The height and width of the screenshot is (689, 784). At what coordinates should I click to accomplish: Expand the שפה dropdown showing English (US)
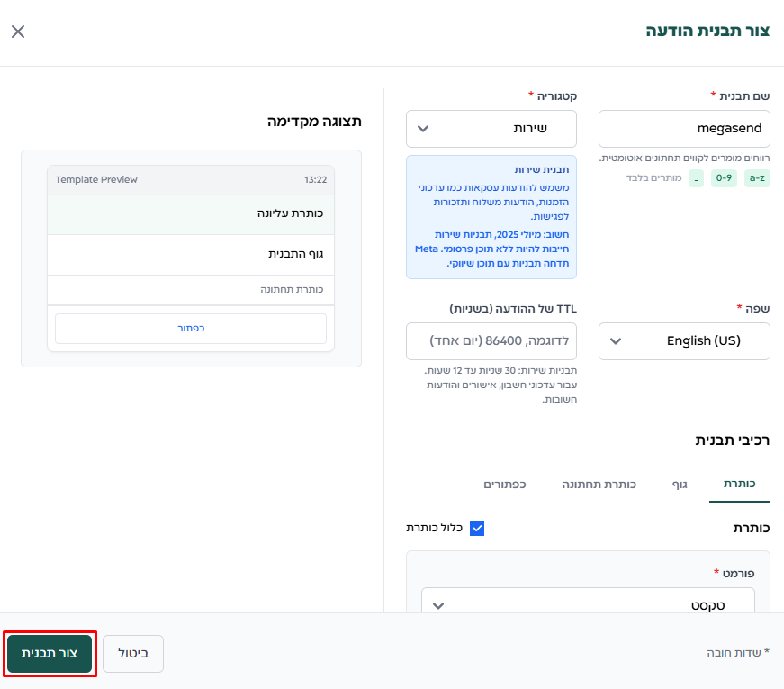684,341
